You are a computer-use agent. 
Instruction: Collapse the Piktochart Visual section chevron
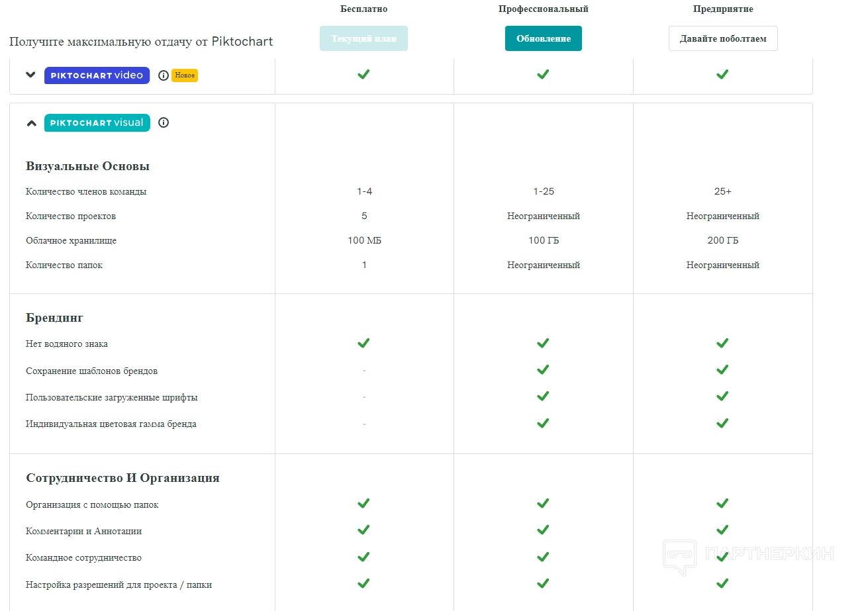click(31, 122)
